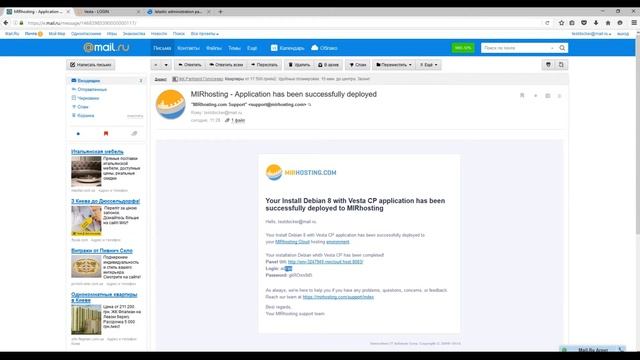Delete the message with Удалить
Image resolution: width=640 pixels, height=360 pixels.
[x=300, y=64]
